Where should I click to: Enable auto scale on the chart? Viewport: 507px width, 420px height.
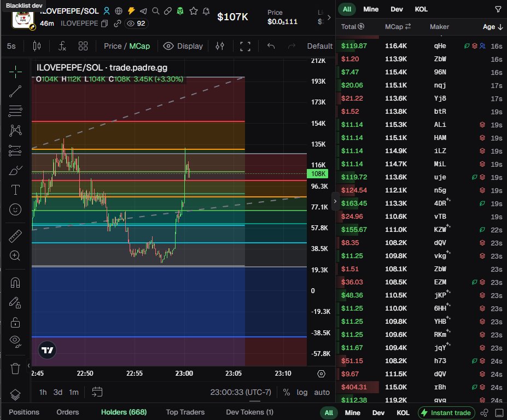(322, 392)
